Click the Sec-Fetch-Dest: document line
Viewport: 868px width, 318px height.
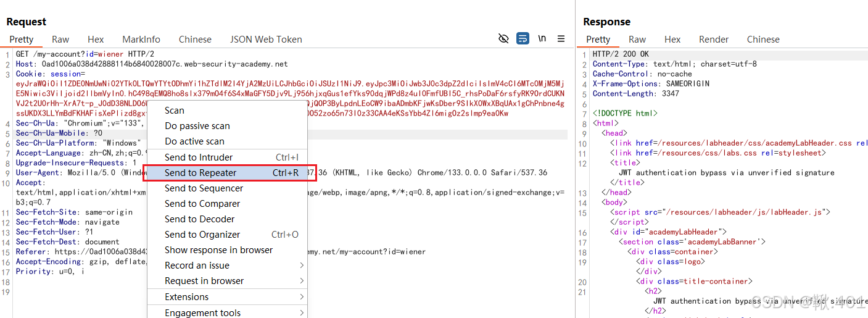point(68,241)
